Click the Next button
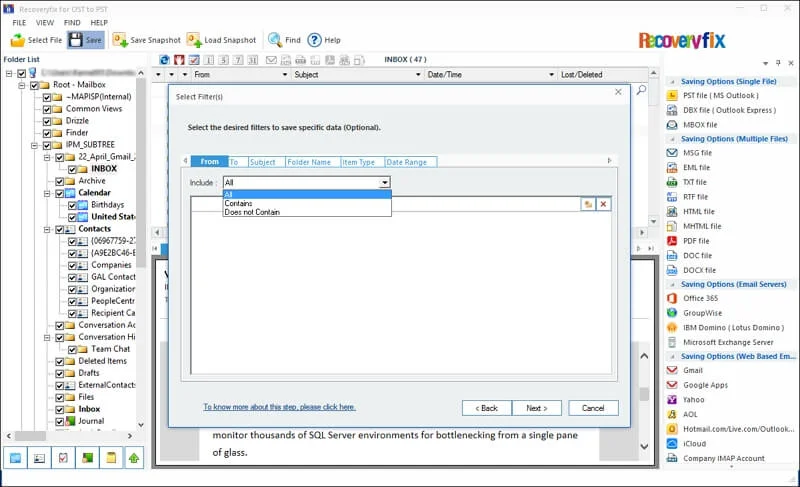This screenshot has width=800, height=487. (x=536, y=408)
